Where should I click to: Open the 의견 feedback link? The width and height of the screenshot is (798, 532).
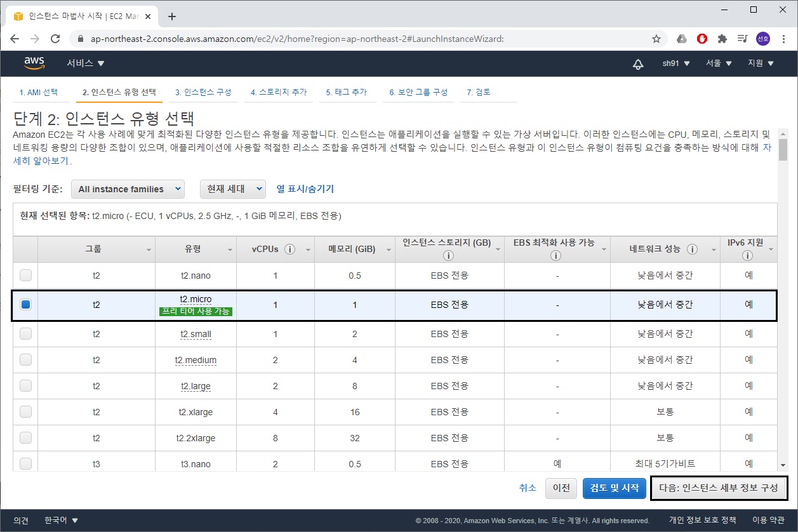pos(21,521)
